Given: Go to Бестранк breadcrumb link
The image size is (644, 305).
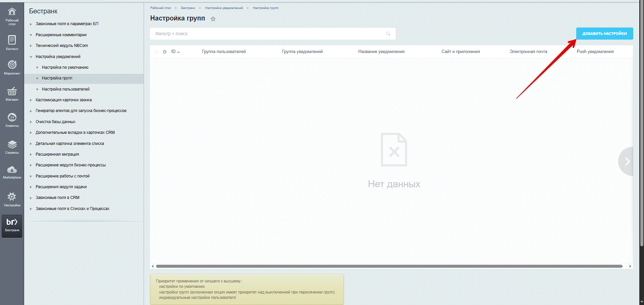Looking at the screenshot, I should pos(188,8).
